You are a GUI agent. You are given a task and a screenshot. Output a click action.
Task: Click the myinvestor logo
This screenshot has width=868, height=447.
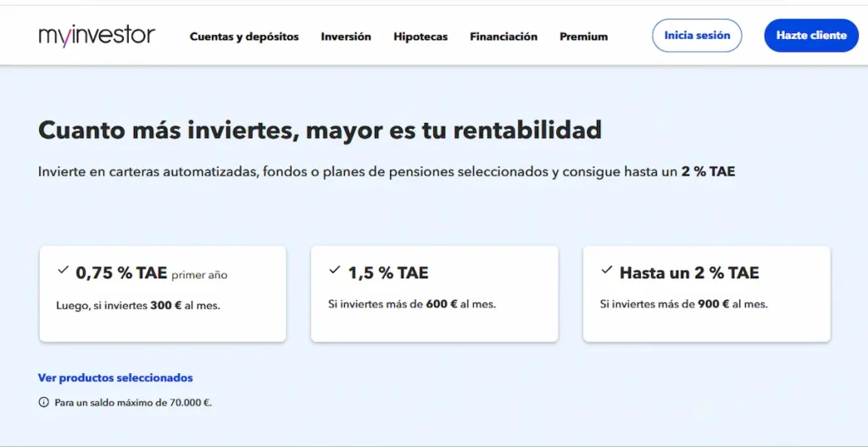(97, 36)
